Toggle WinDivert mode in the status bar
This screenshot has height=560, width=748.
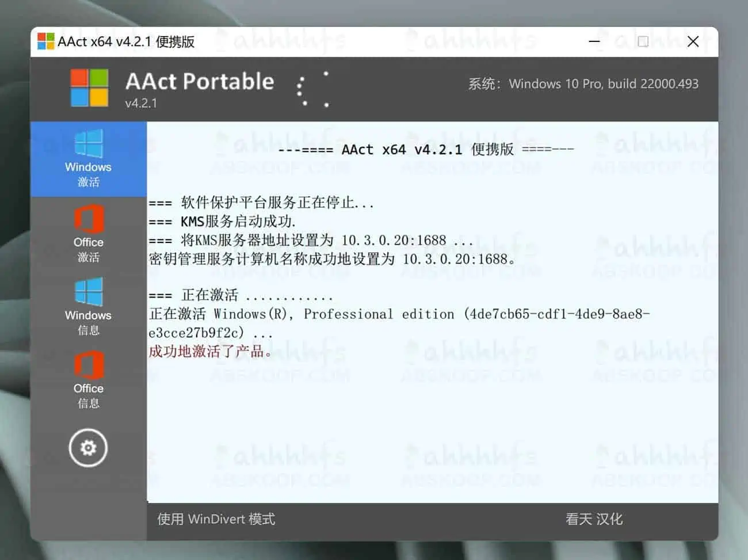(x=216, y=519)
